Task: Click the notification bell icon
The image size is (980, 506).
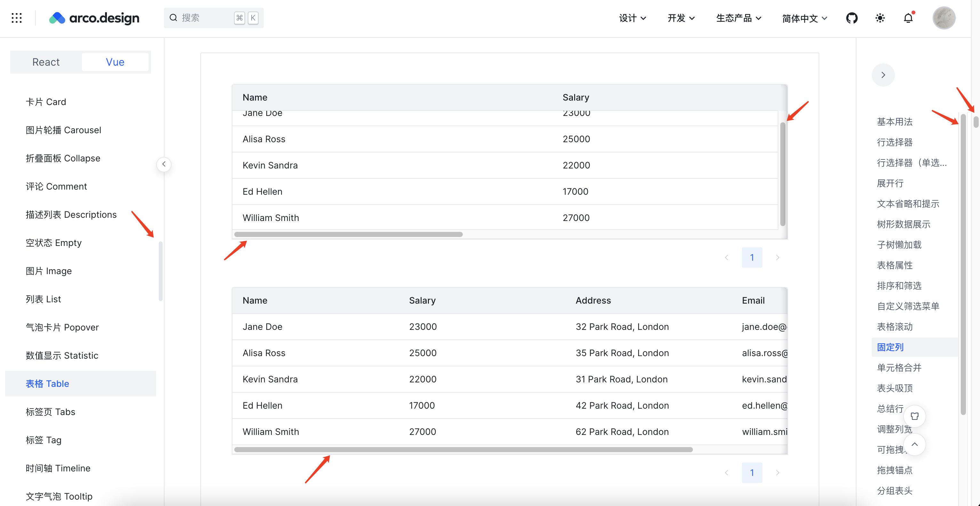Action: pos(909,18)
